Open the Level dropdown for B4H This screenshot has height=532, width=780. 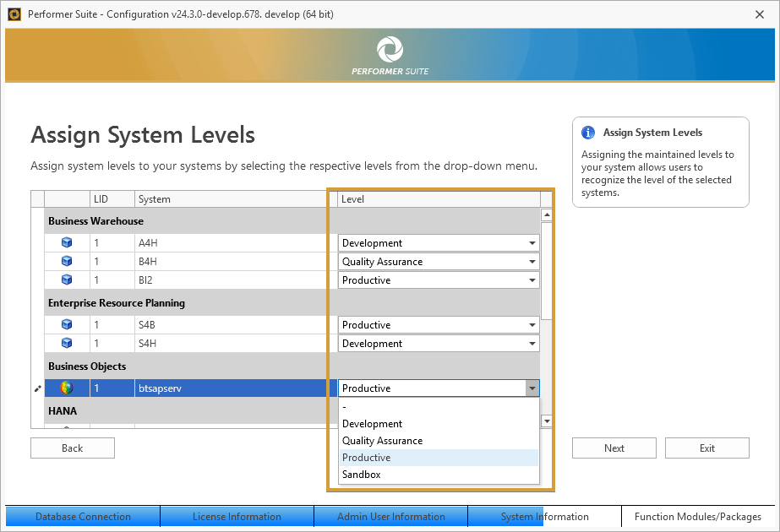(x=532, y=262)
